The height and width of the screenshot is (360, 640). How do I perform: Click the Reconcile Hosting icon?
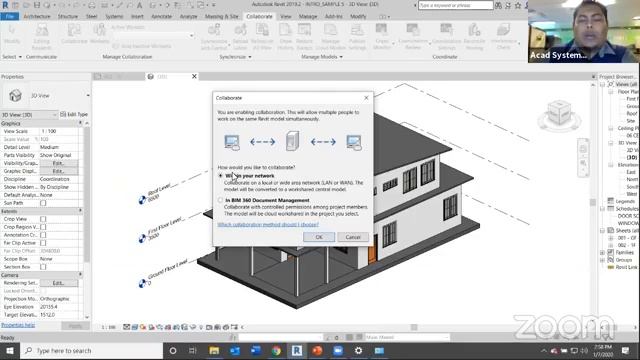click(x=474, y=30)
